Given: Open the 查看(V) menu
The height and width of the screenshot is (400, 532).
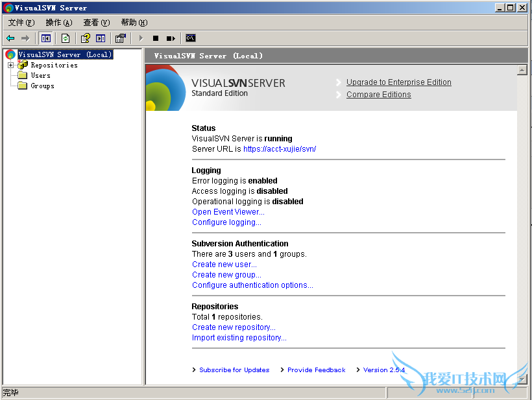Looking at the screenshot, I should (x=97, y=23).
